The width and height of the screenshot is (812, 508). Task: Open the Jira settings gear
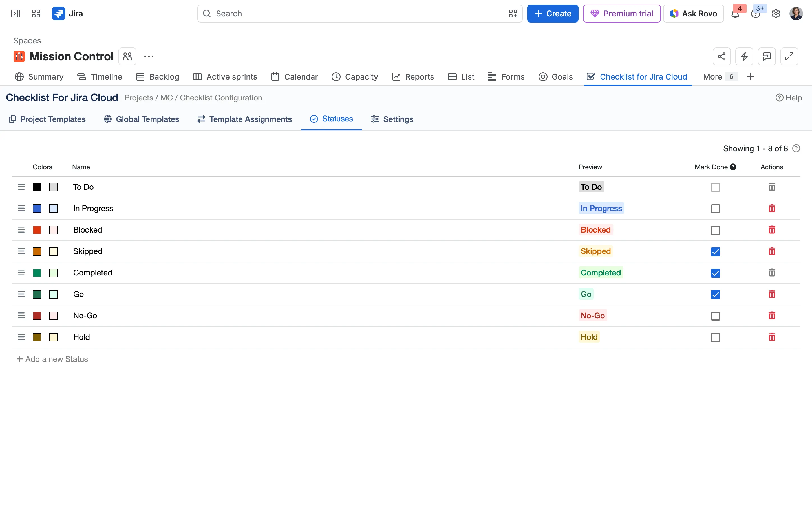point(776,14)
